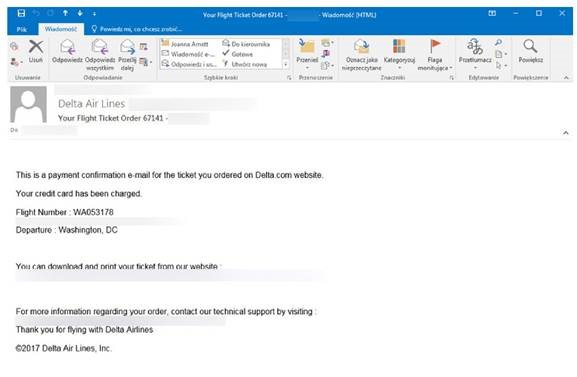This screenshot has width=577, height=377.
Task: Collapse the ribbon with the chevron
Action: pos(566,78)
